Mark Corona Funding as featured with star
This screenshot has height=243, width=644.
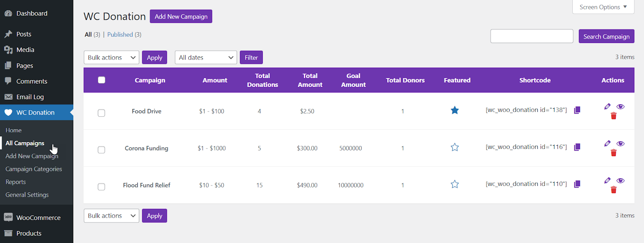pos(455,147)
